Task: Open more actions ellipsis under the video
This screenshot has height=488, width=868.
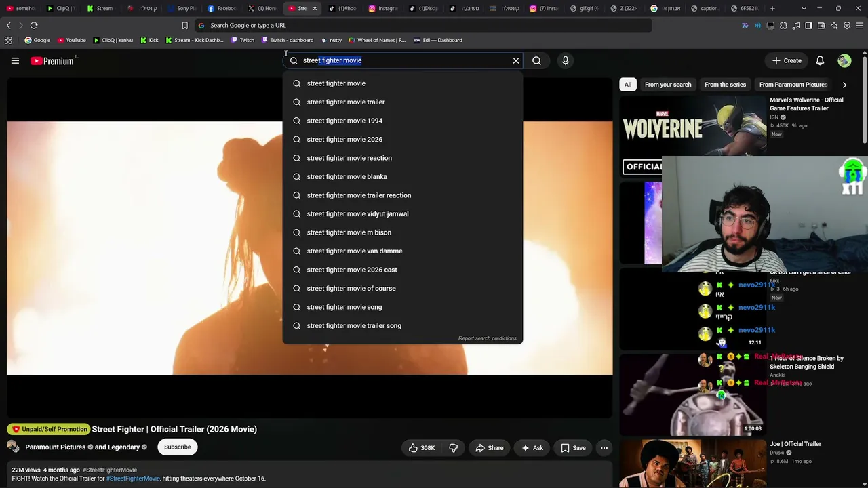Action: [604, 447]
